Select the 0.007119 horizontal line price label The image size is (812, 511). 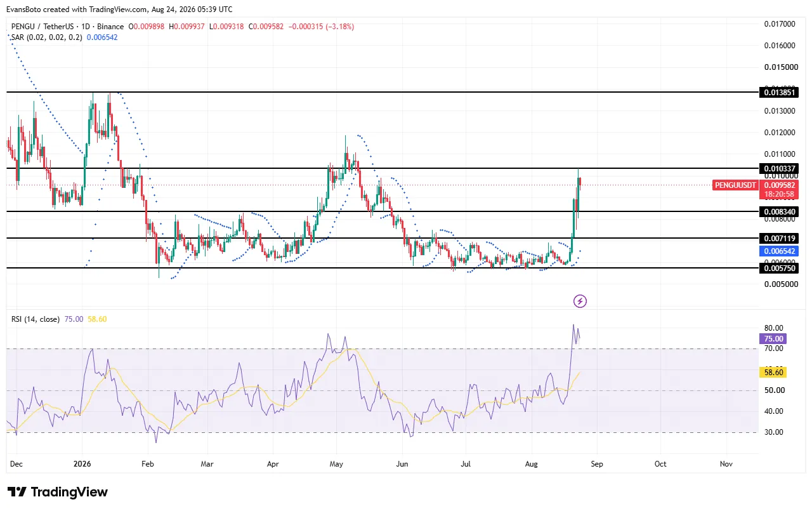(x=778, y=238)
